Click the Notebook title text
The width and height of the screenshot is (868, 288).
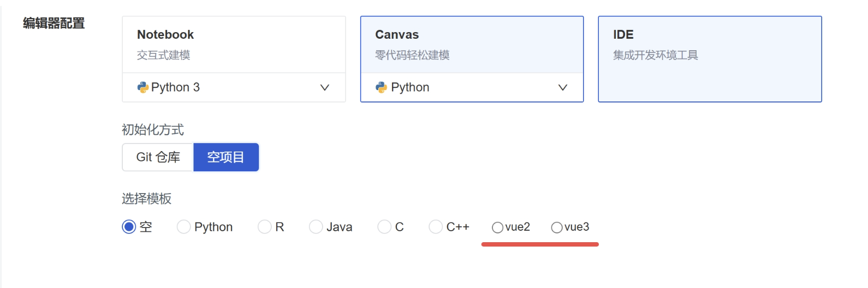(165, 34)
